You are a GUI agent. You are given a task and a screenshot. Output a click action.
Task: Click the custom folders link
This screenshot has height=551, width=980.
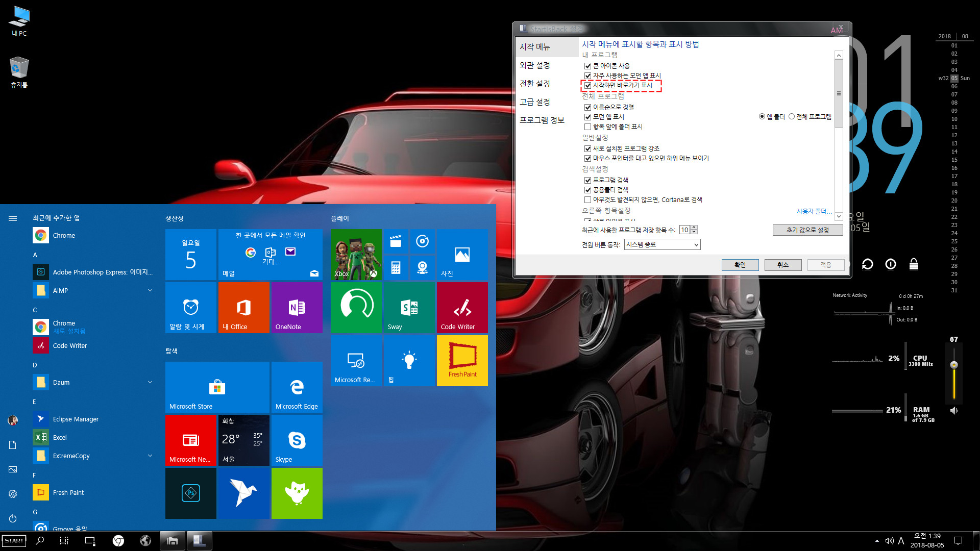(x=814, y=211)
